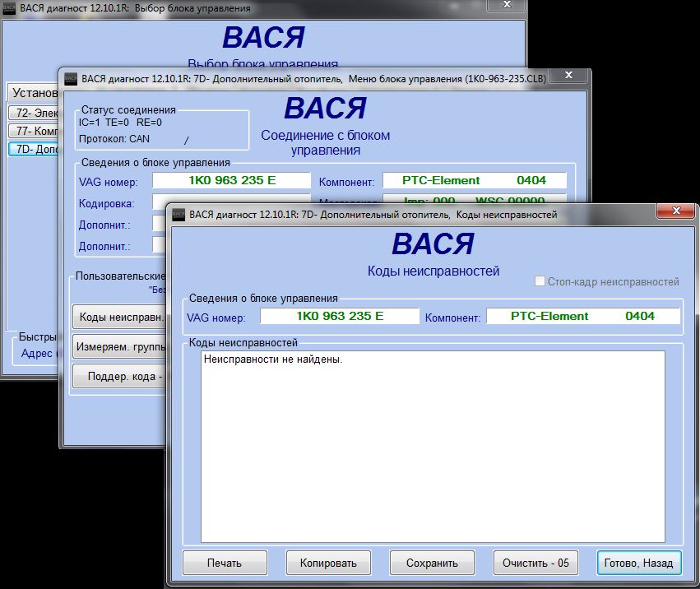700x589 pixels.
Task: Click the Кодировка field in control unit menu
Action: coord(231,202)
